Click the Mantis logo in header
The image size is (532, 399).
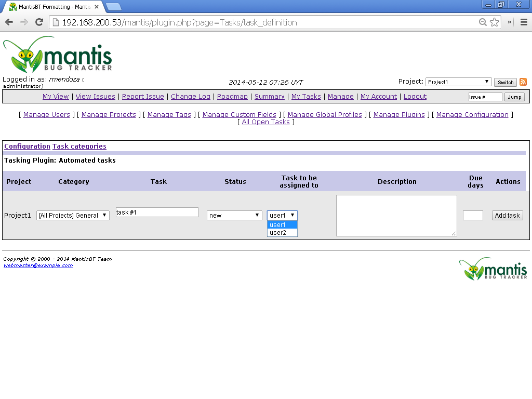click(58, 55)
